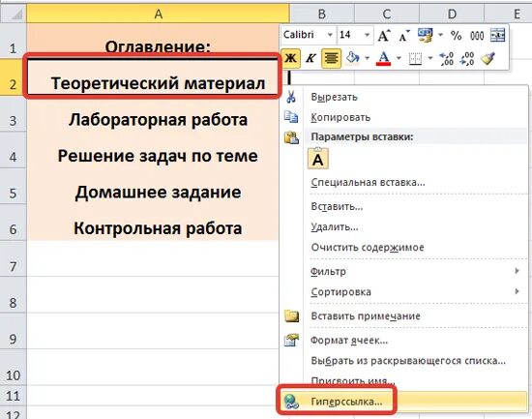532x419 pixels.
Task: Click the comment icon beside Вставить примечание
Action: pos(291,316)
